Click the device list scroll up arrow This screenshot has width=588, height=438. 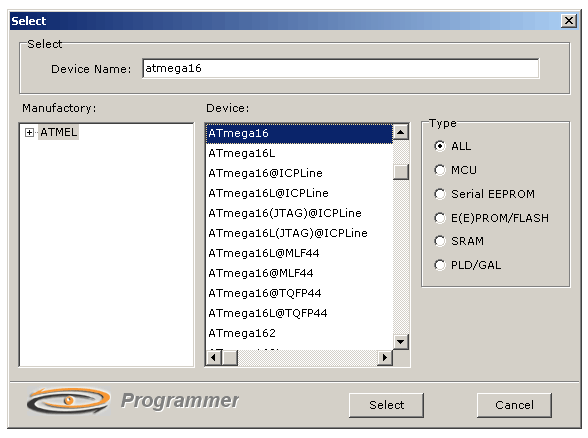click(401, 132)
